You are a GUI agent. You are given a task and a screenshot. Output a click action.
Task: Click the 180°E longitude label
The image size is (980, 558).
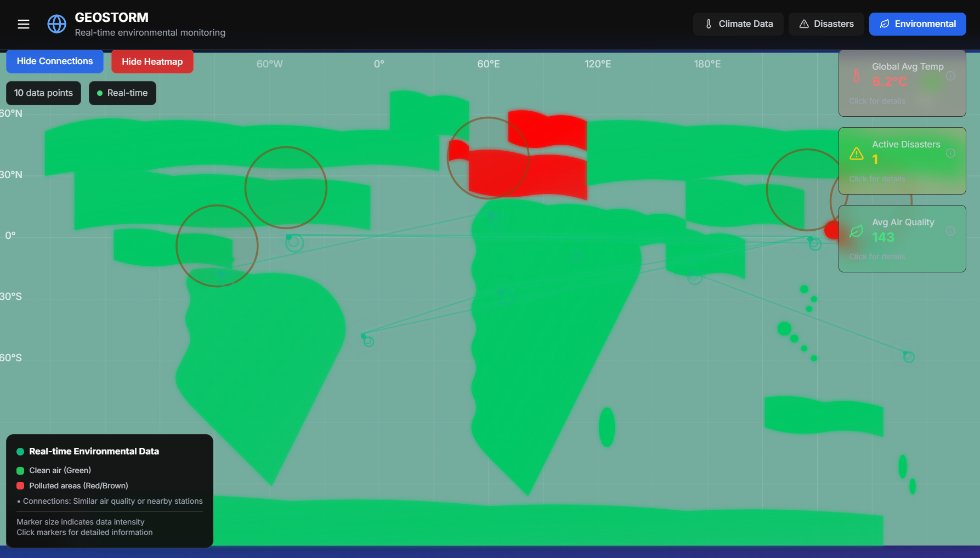click(x=707, y=64)
